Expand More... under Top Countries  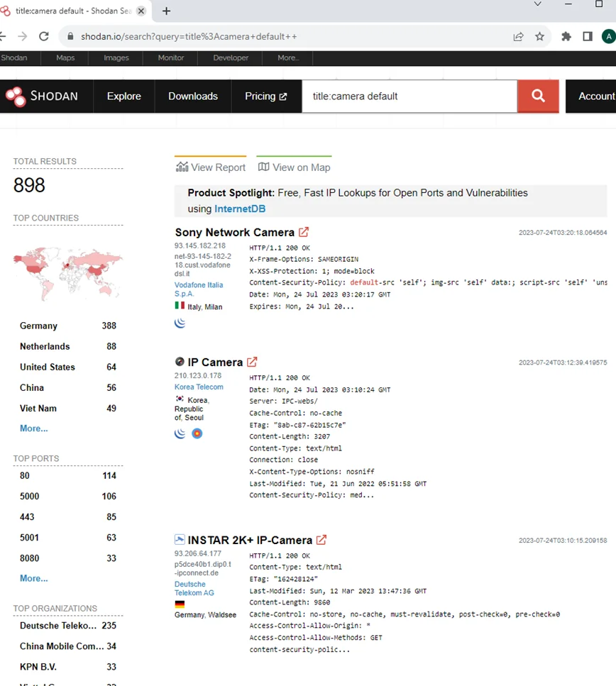tap(33, 428)
